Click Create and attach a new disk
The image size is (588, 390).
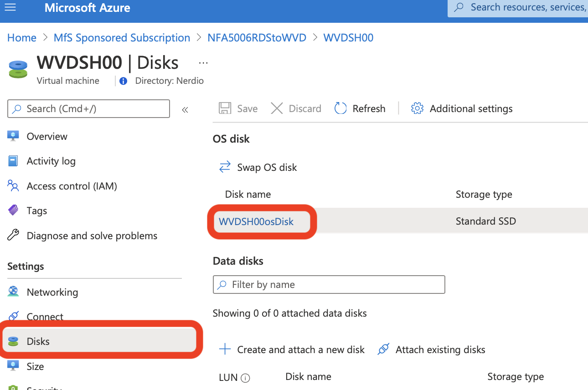click(x=292, y=349)
